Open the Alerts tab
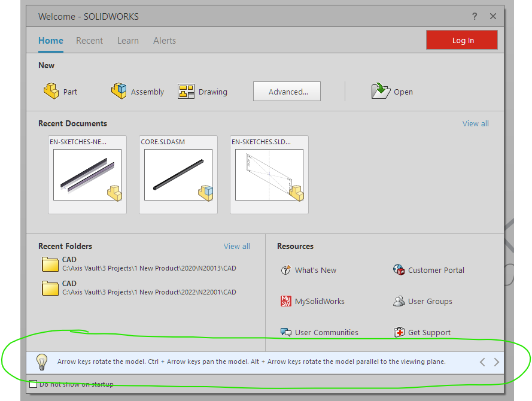This screenshot has width=532, height=401. (164, 41)
